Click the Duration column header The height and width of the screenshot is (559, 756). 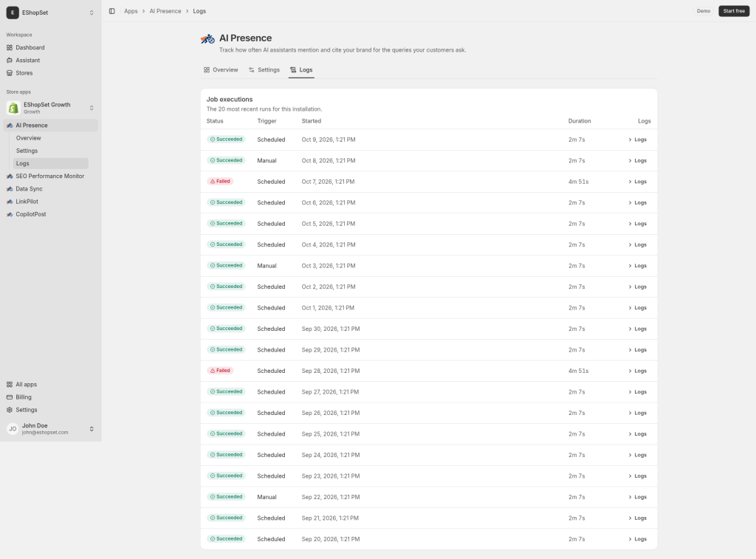point(580,121)
